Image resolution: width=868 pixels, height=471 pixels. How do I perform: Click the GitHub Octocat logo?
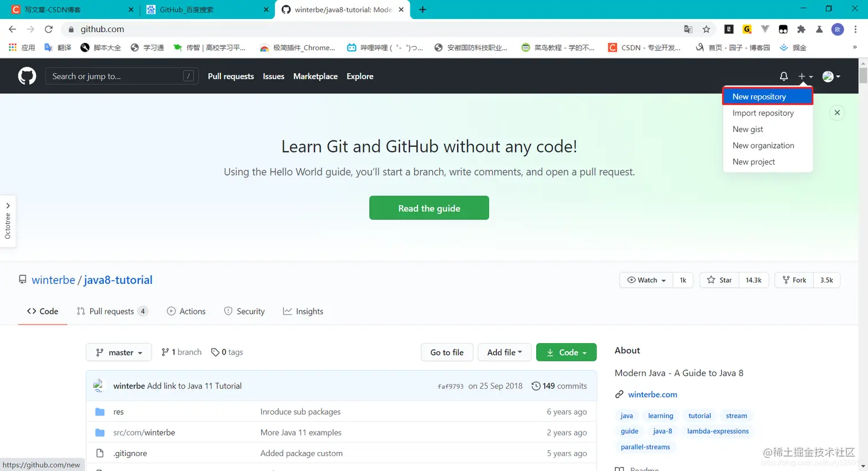(27, 76)
